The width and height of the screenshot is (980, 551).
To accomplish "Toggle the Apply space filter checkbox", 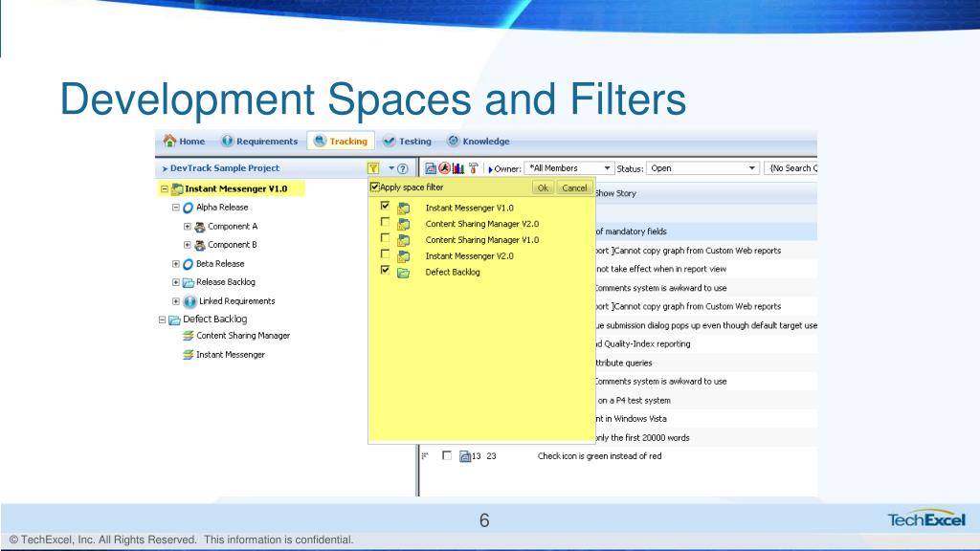I will tap(375, 187).
